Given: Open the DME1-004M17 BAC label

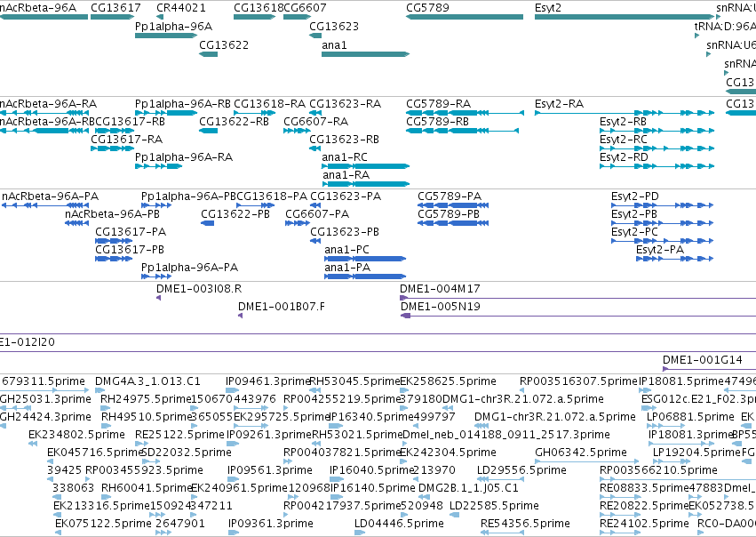Looking at the screenshot, I should tap(440, 289).
